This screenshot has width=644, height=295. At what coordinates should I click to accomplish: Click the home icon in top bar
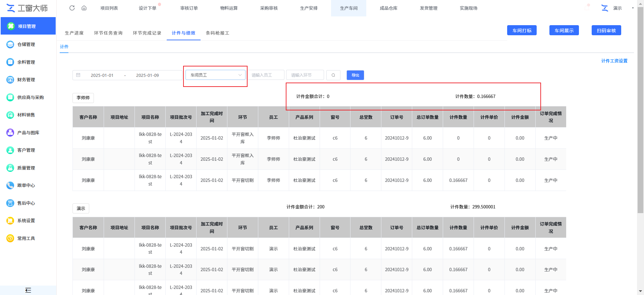tap(84, 8)
